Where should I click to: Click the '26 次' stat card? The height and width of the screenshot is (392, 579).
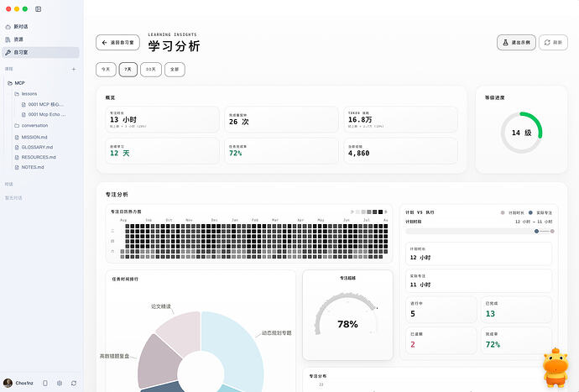[281, 119]
